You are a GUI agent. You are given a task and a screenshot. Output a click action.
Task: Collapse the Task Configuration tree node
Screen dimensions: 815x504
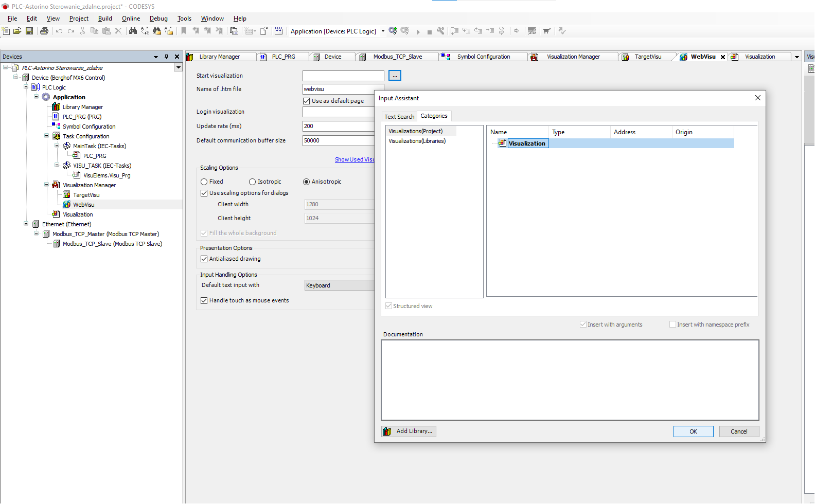point(47,136)
